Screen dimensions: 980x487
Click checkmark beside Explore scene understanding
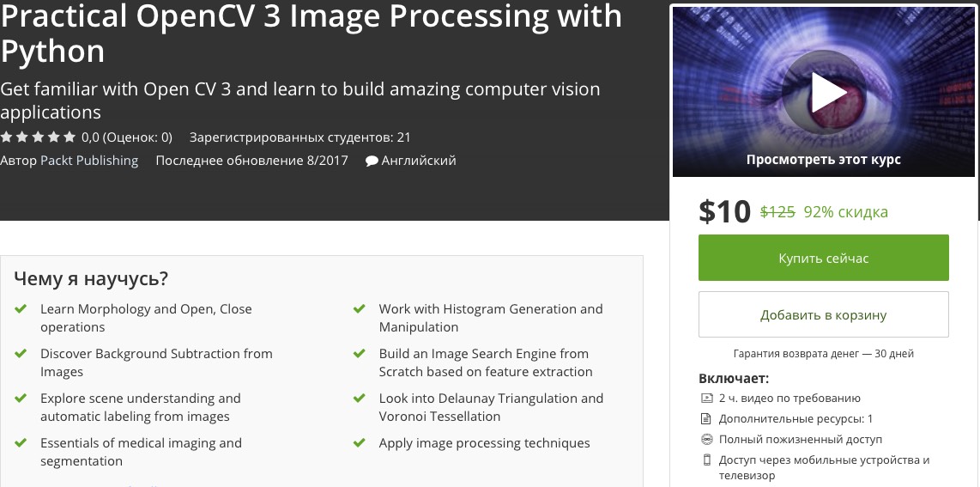pyautogui.click(x=21, y=399)
